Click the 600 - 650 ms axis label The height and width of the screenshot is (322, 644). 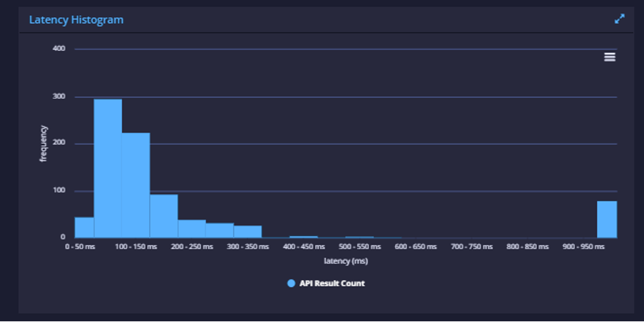[x=416, y=247]
